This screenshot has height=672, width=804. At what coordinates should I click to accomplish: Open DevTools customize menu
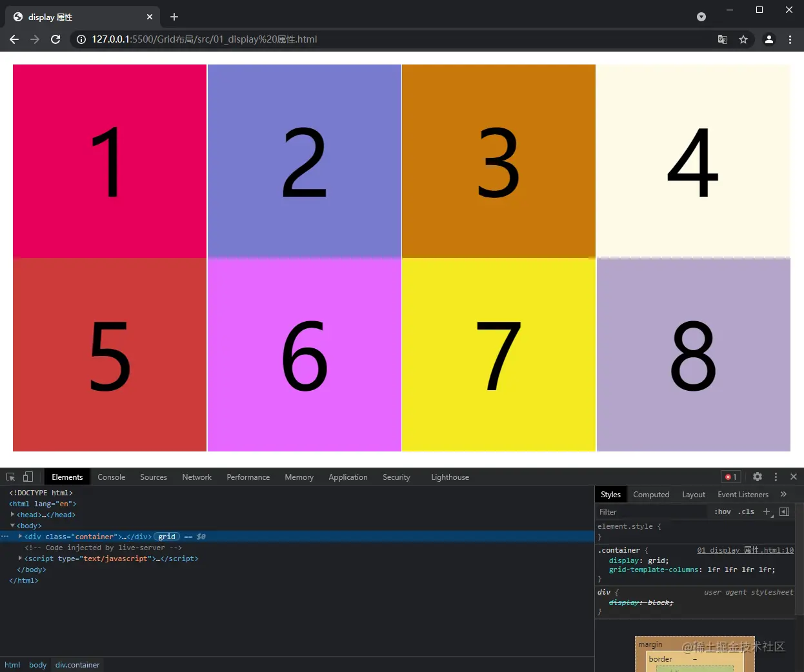[776, 477]
